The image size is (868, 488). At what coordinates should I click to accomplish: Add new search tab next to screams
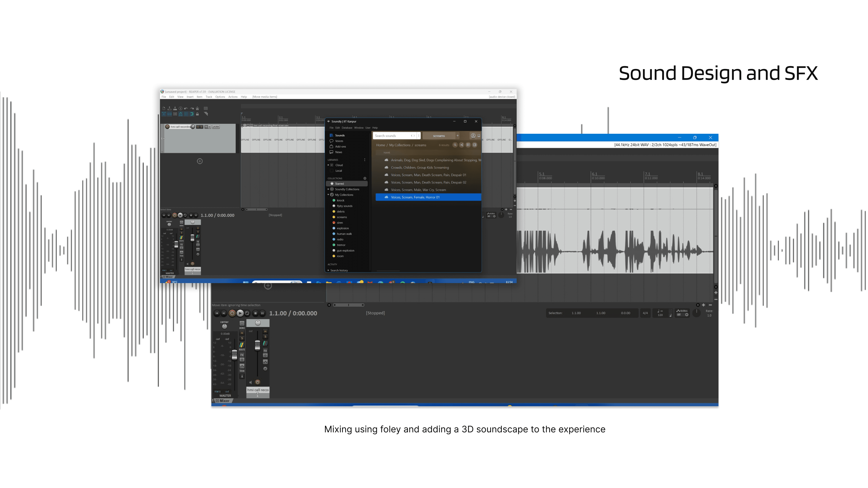point(458,136)
